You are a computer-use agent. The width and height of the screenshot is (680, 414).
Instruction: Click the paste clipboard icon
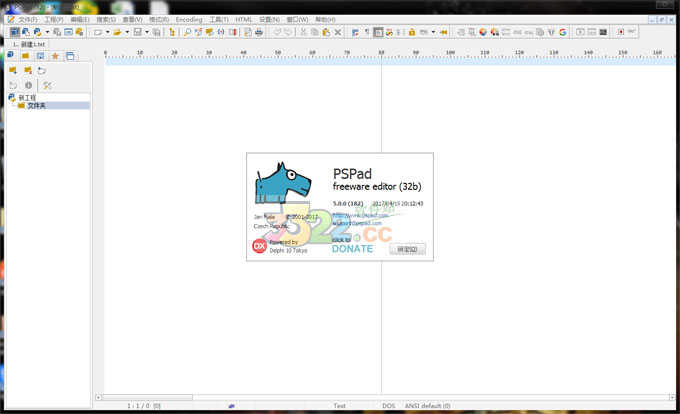point(326,32)
